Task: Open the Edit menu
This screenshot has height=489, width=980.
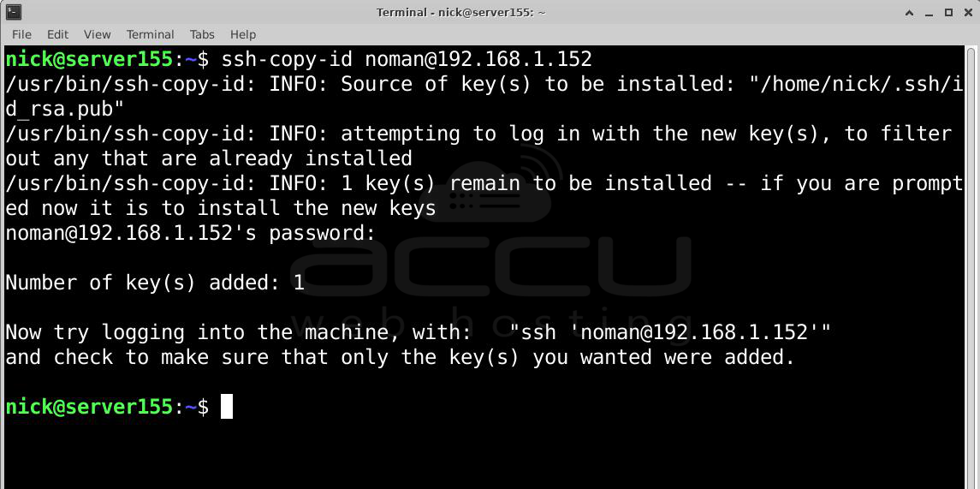Action: click(57, 34)
